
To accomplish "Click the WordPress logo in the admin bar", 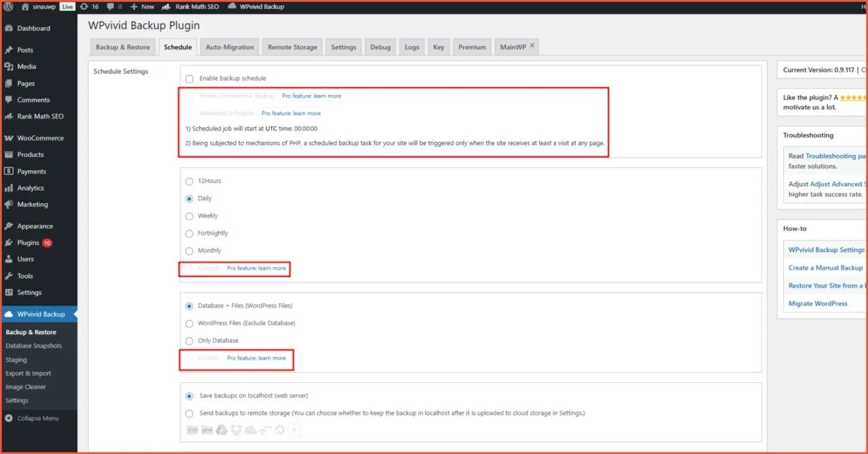I will tap(7, 6).
